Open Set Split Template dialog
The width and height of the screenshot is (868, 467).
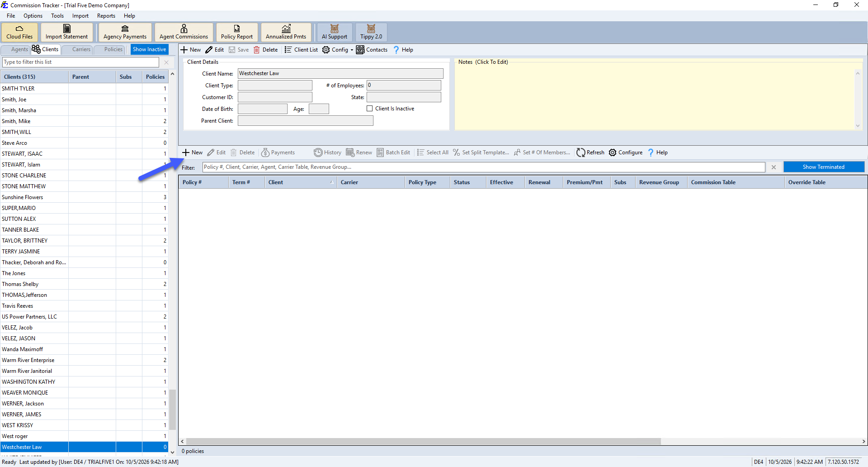coord(481,152)
